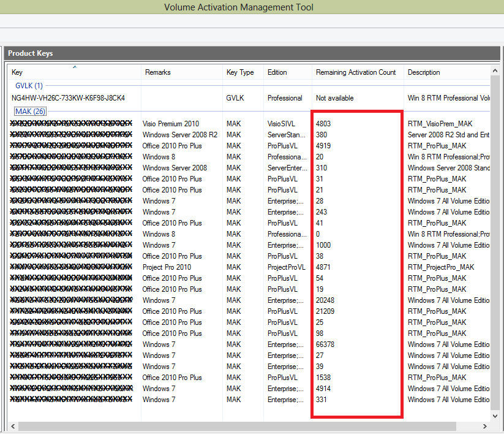The image size is (504, 434).
Task: Click Professional edition in GVLK row
Action: [285, 98]
